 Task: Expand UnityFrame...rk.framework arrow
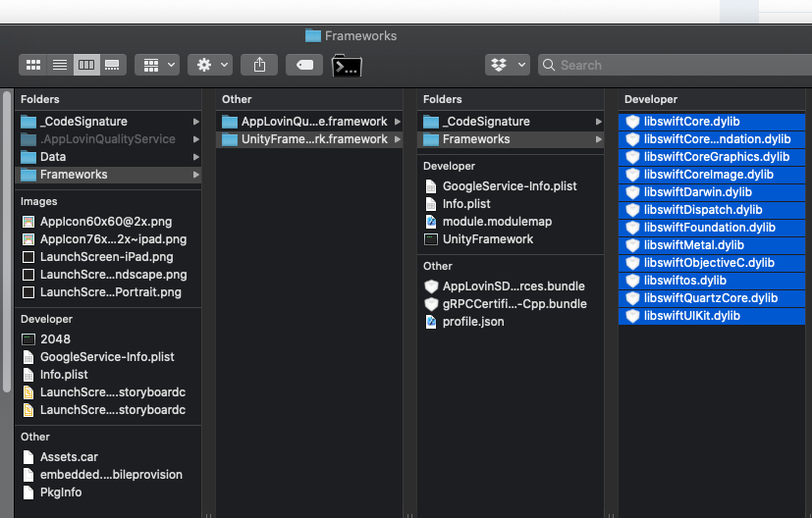(x=398, y=139)
